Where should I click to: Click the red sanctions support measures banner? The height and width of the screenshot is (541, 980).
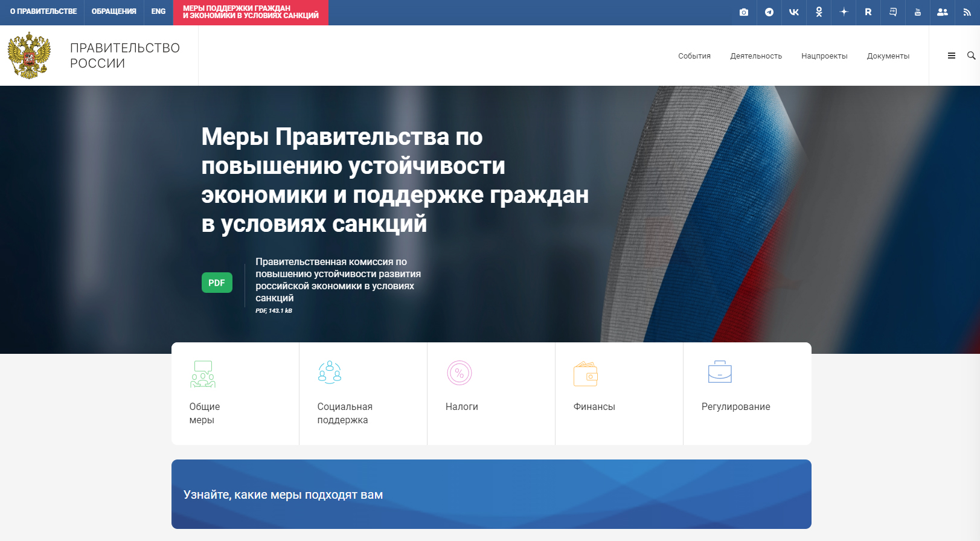point(251,12)
